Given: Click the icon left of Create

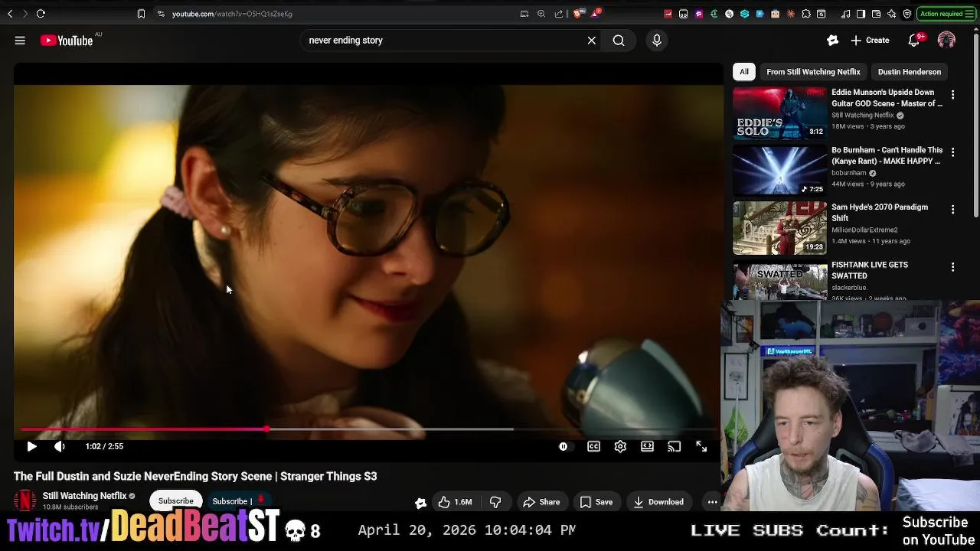Looking at the screenshot, I should (x=832, y=41).
